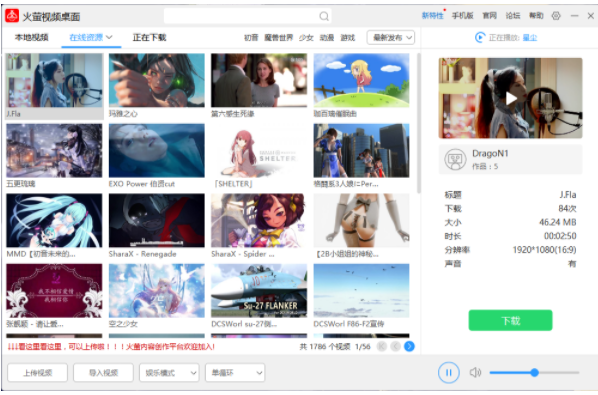Select the MMD Hatsune Miku thumbnail
This screenshot has height=395, width=598.
(54, 220)
